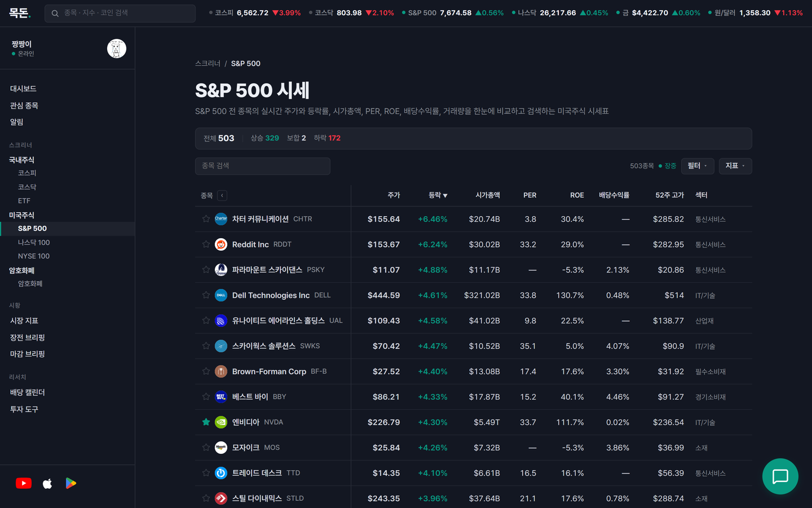Select 나스닥 100 in sidebar
Image resolution: width=812 pixels, height=508 pixels.
pos(34,242)
